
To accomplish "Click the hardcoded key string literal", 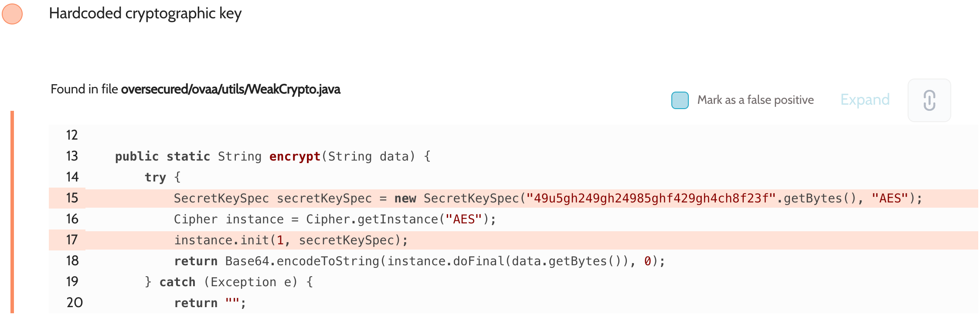I will pyautogui.click(x=651, y=199).
